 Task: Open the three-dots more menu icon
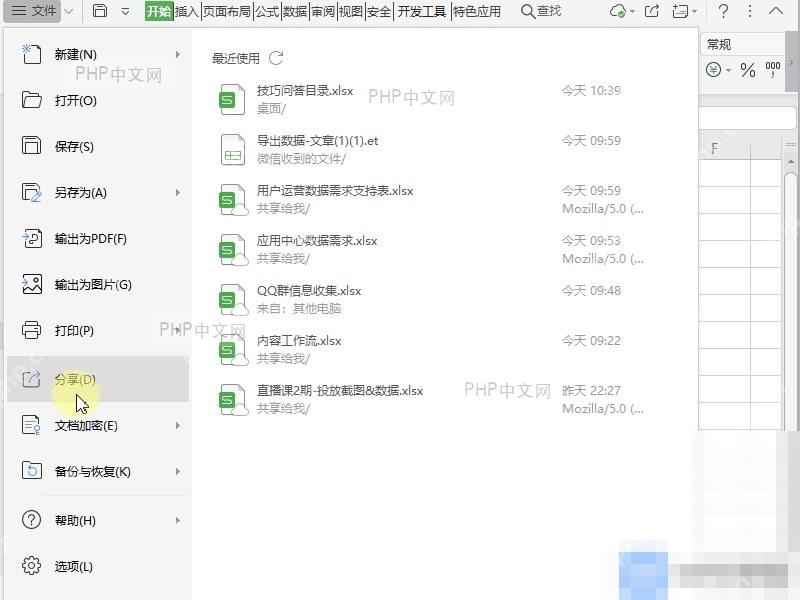pos(749,11)
